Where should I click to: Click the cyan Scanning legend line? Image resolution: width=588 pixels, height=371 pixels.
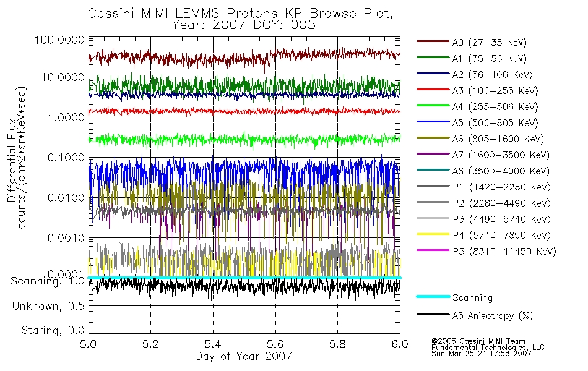click(x=433, y=296)
